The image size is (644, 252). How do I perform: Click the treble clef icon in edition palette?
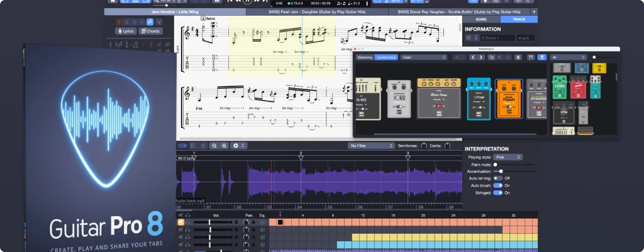coord(109,44)
